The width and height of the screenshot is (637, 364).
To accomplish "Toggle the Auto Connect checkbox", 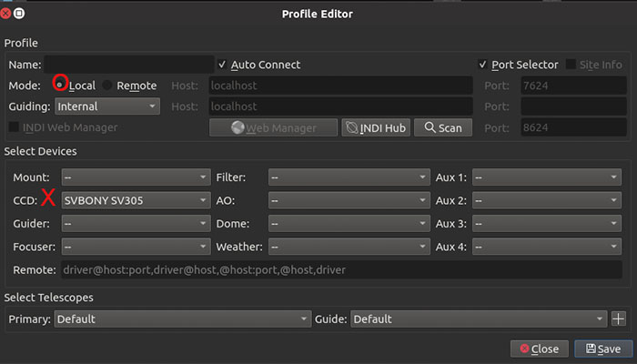I will coord(223,65).
